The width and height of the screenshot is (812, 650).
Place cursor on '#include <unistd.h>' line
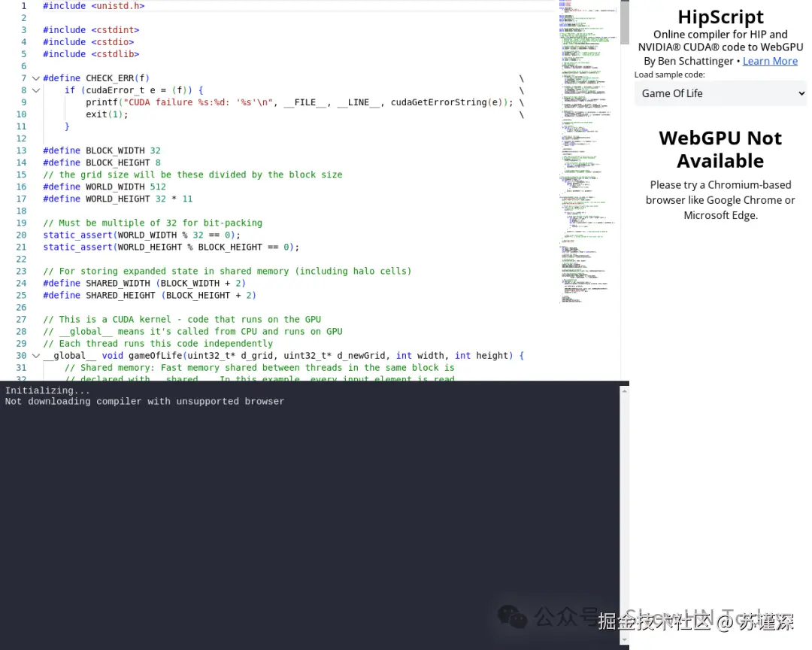click(x=94, y=6)
